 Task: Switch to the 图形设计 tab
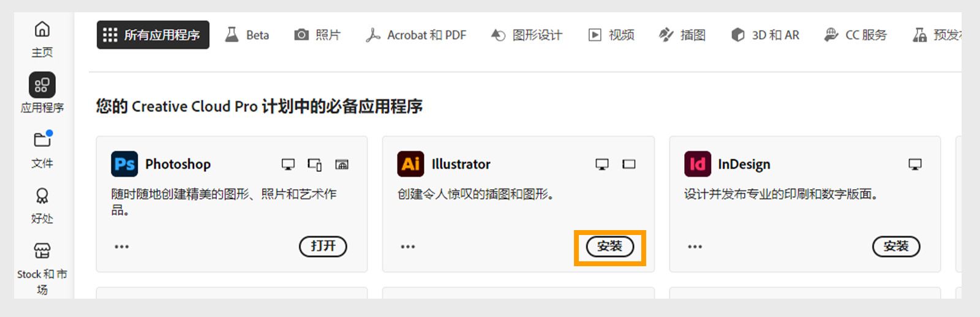tap(527, 35)
